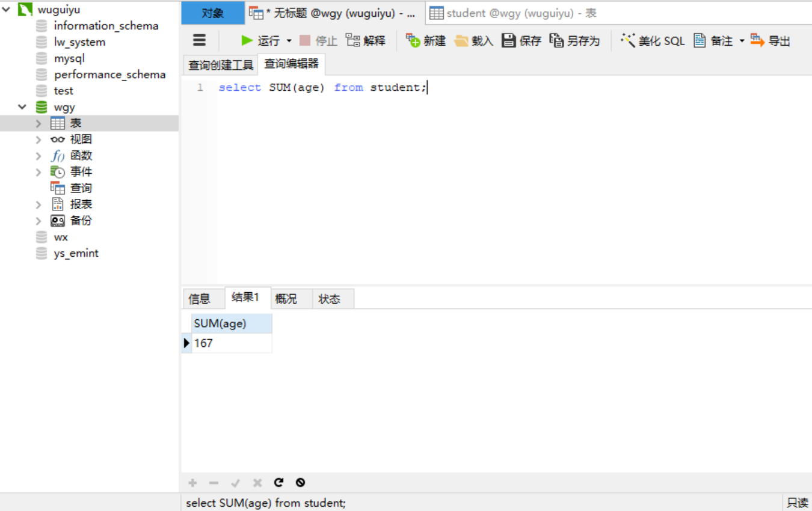Select the wx database
Screen dimensions: 812x511
click(x=61, y=237)
